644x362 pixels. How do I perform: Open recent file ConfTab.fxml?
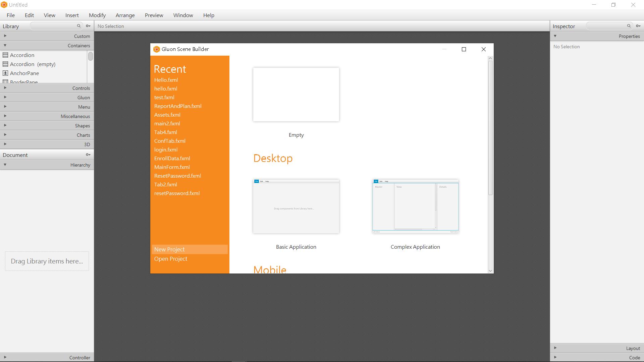(x=170, y=141)
